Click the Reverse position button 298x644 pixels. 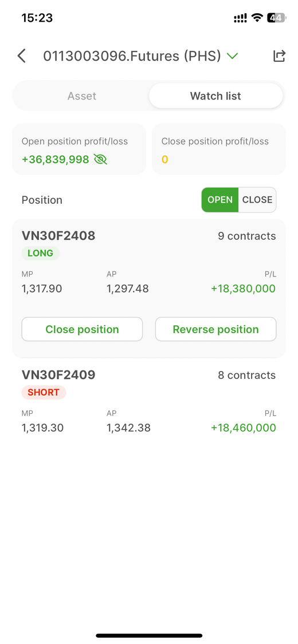(x=216, y=329)
